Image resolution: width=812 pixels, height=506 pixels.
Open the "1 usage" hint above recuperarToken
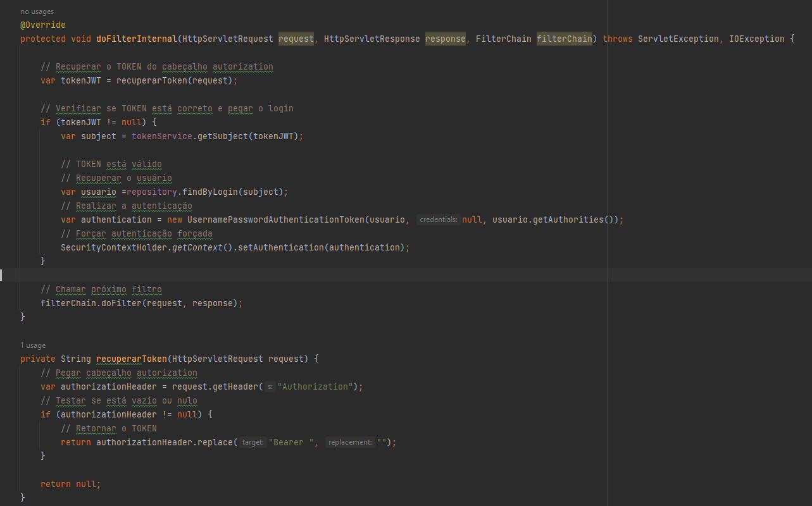[x=33, y=345]
